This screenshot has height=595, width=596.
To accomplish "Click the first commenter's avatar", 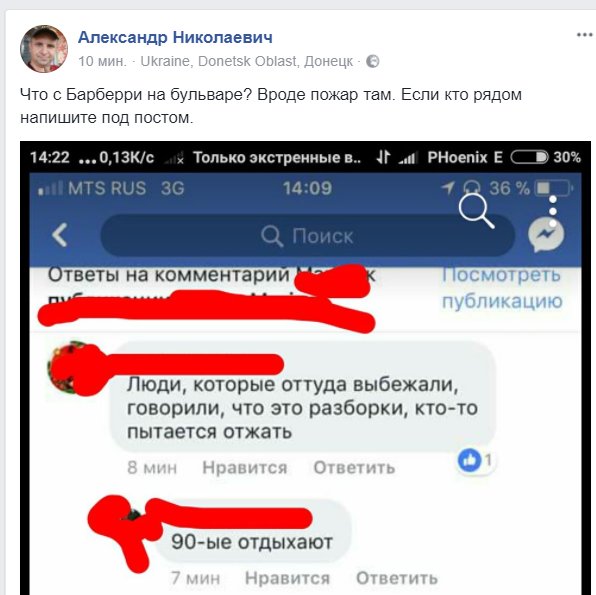I will (70, 367).
